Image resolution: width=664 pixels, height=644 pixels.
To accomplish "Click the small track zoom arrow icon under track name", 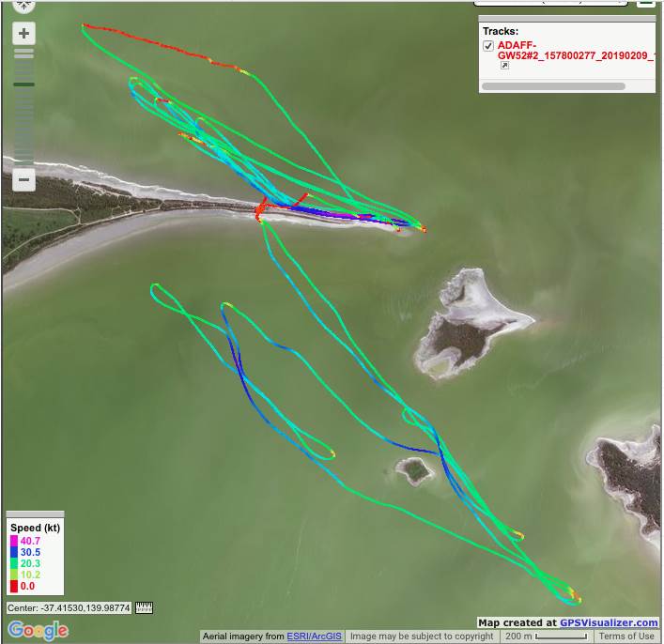I will 504,67.
